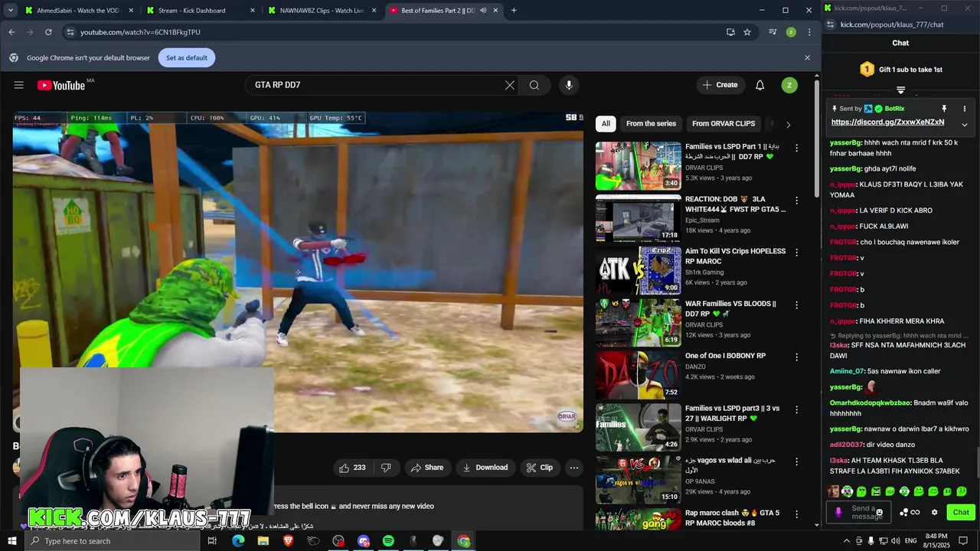Unpin the BotRix message in Kick chat
Image resolution: width=980 pixels, height=551 pixels.
944,109
